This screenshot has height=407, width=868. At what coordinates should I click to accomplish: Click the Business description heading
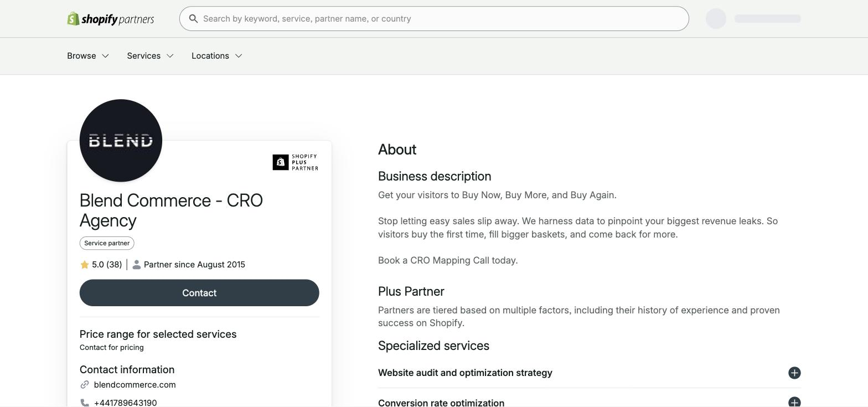(435, 176)
